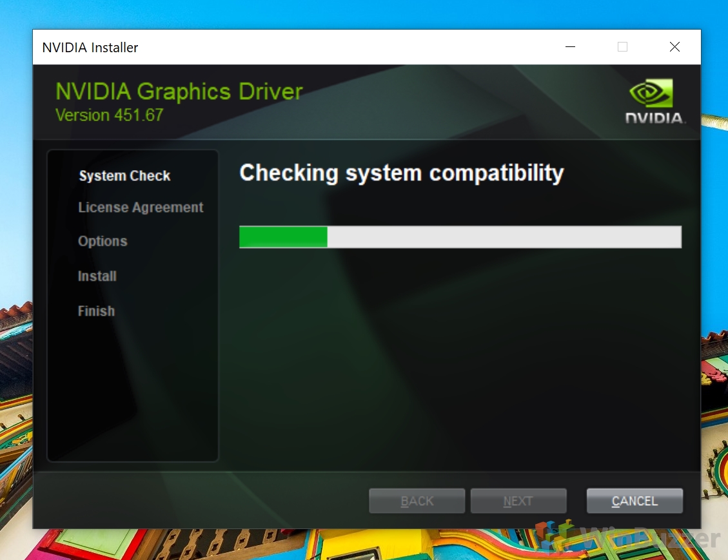This screenshot has height=560, width=728.
Task: Close the NVIDIA Installer window
Action: tap(674, 47)
